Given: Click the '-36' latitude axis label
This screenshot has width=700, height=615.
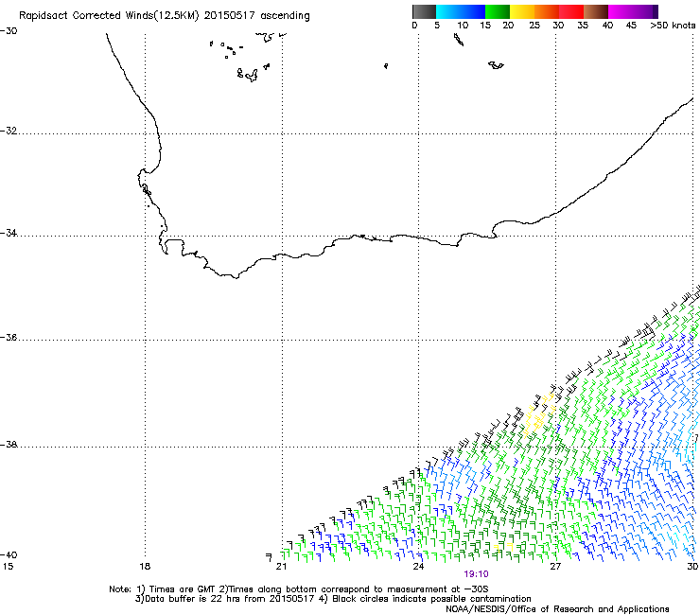Looking at the screenshot, I should [x=9, y=337].
